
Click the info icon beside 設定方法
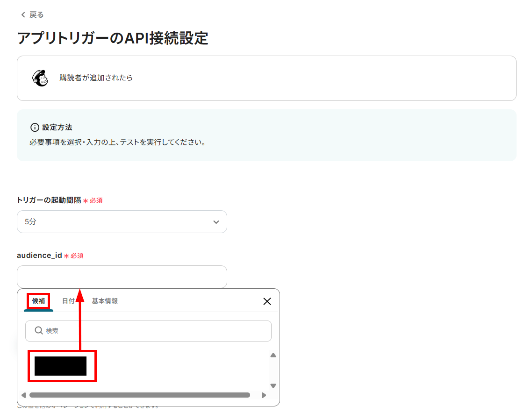[35, 128]
